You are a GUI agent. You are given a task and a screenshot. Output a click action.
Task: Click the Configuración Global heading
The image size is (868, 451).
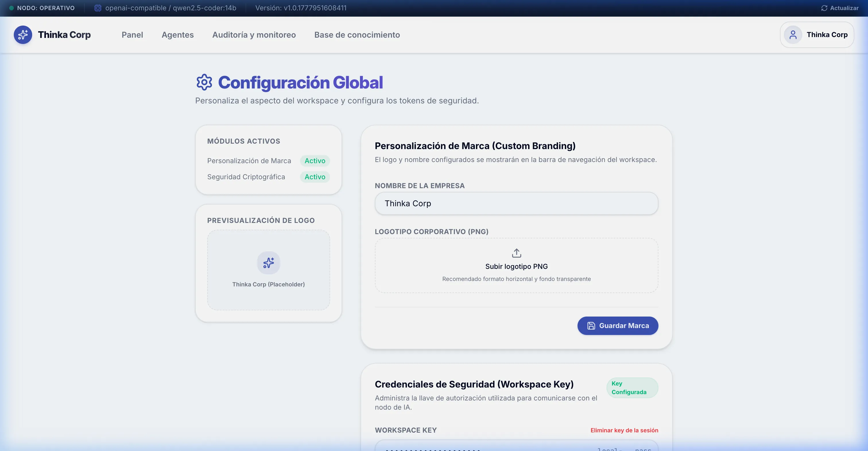tap(300, 82)
